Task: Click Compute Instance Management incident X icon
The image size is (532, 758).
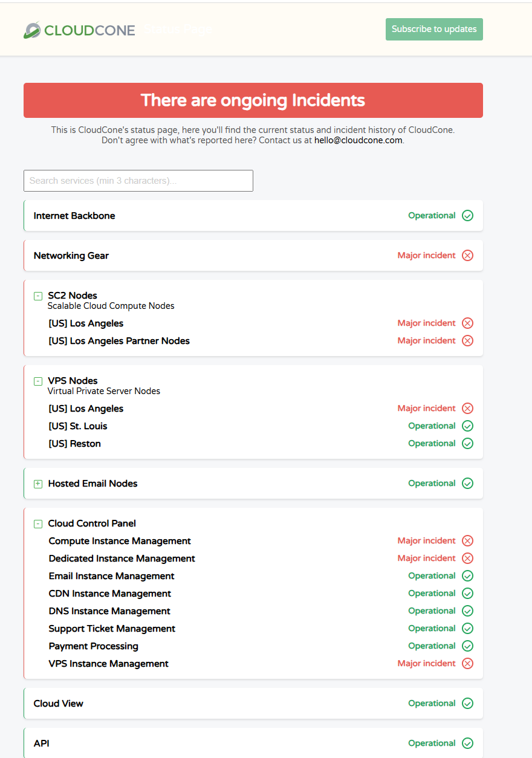Action: point(467,541)
